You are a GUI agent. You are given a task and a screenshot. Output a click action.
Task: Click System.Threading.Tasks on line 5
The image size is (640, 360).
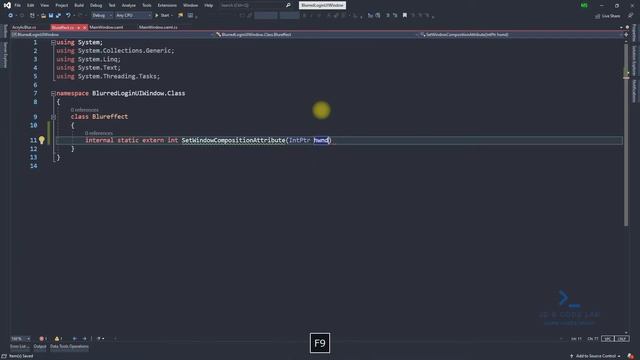pos(118,76)
